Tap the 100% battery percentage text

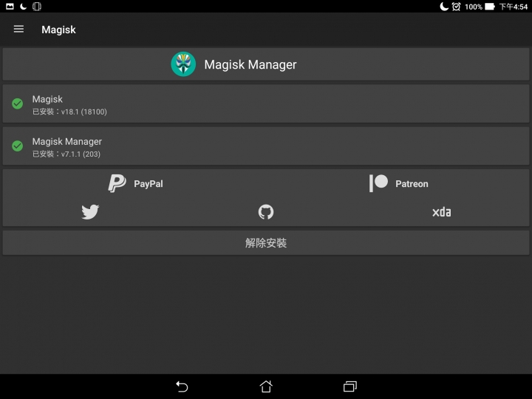474,7
